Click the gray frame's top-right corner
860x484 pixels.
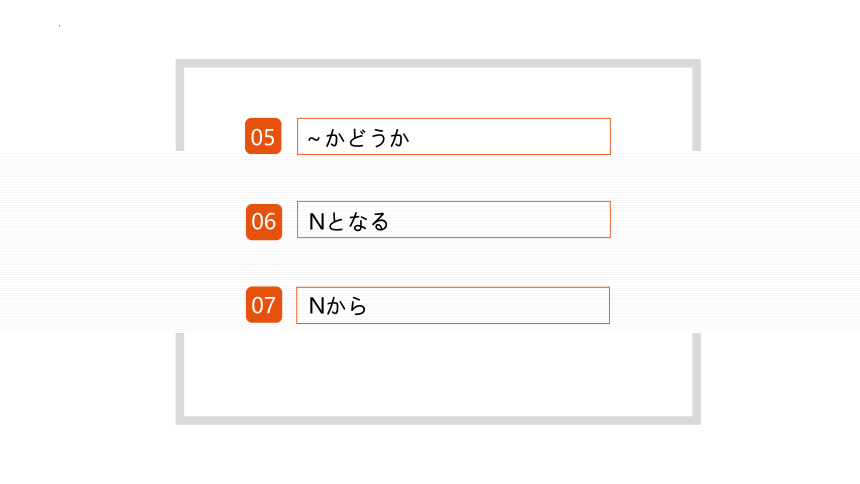coord(697,64)
